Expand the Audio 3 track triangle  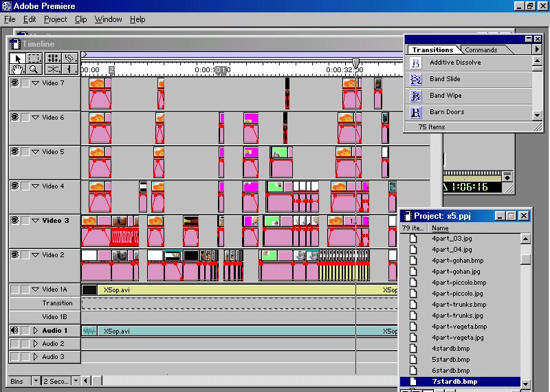[x=36, y=356]
